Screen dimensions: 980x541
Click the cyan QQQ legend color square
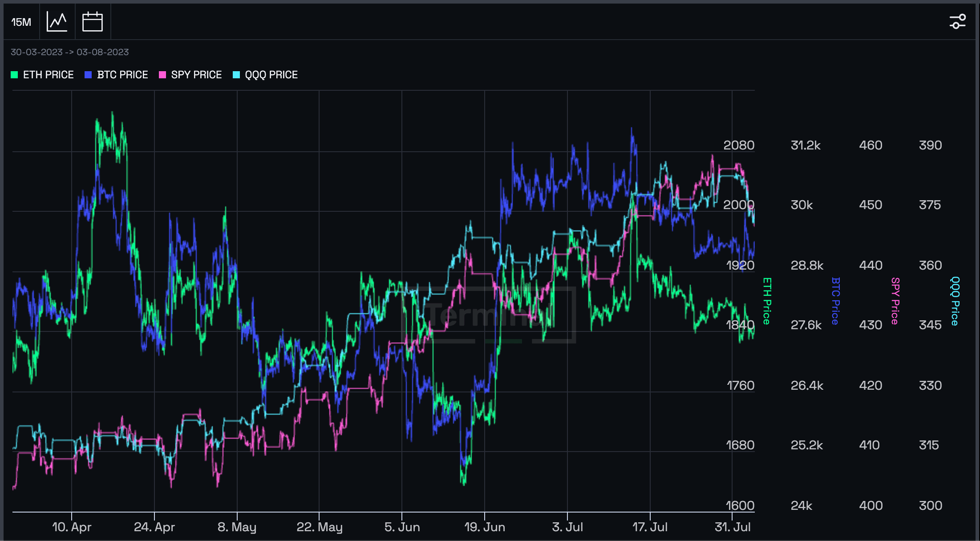click(x=236, y=75)
